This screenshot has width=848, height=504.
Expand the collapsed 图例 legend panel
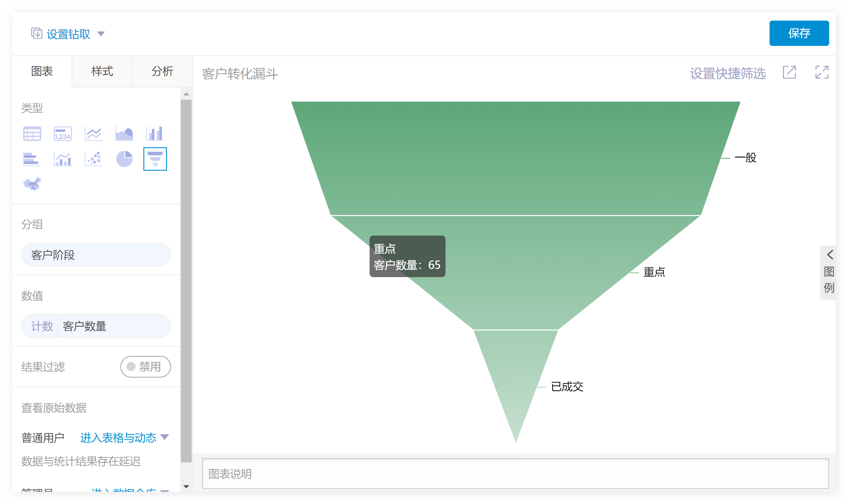pyautogui.click(x=829, y=272)
